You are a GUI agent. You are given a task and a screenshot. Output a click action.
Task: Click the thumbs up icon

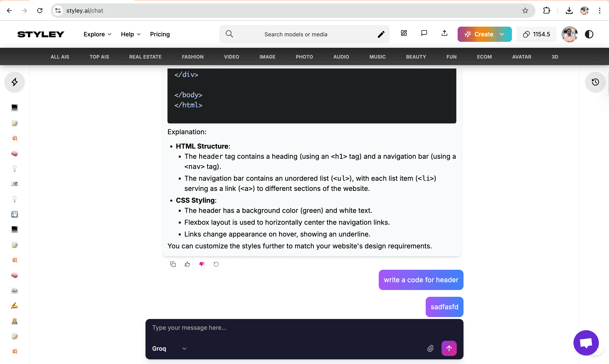[x=188, y=264]
